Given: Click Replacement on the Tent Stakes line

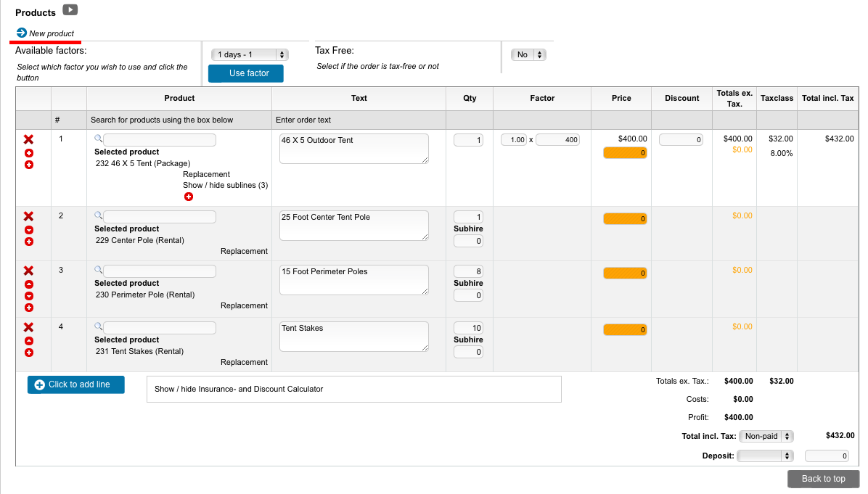Looking at the screenshot, I should click(244, 363).
